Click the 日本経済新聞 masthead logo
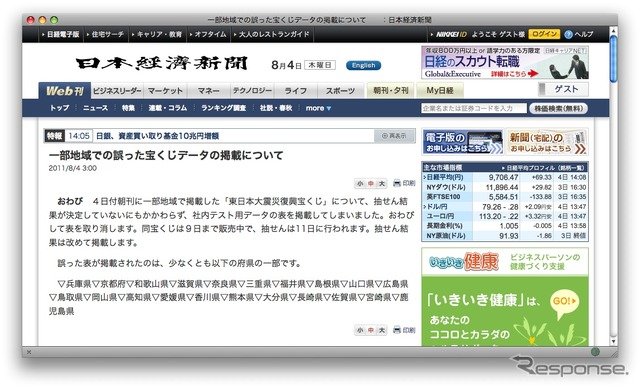 162,64
